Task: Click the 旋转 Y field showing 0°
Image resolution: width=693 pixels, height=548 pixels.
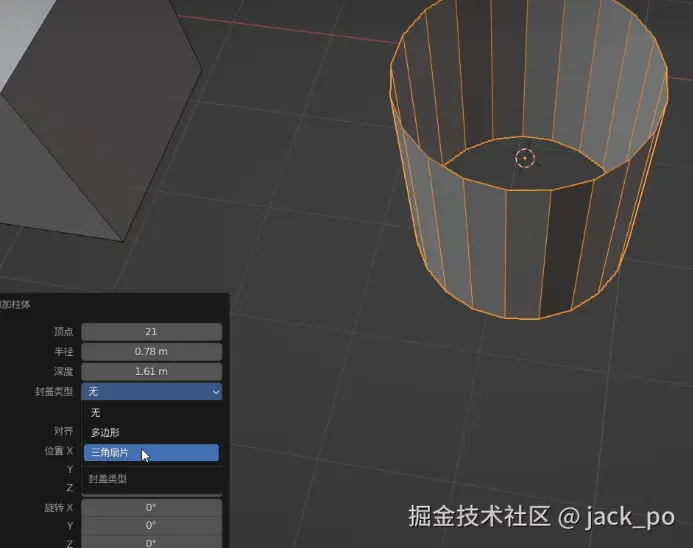Action: point(152,525)
